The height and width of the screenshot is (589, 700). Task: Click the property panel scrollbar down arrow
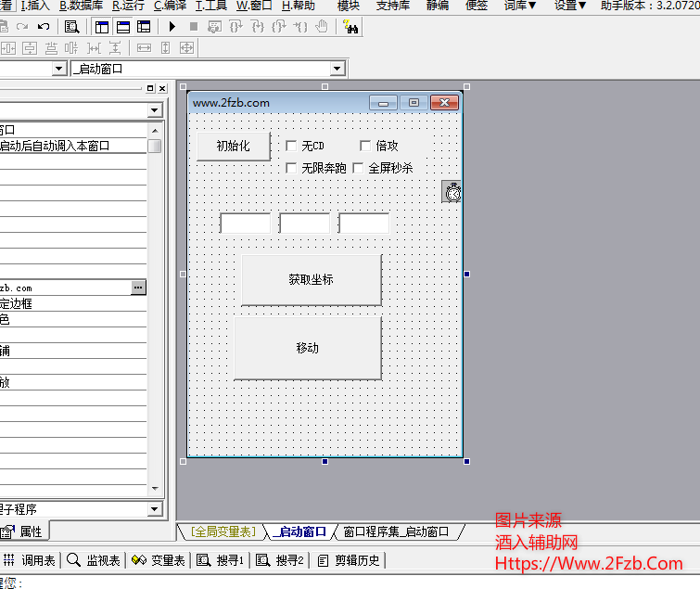point(155,488)
